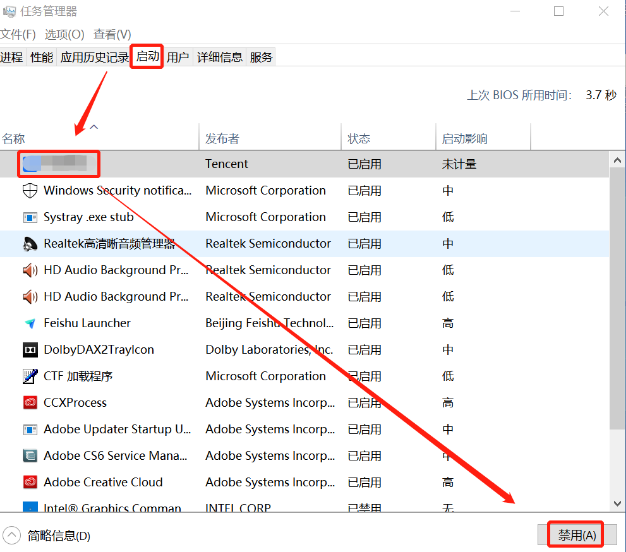Viewport: 626px width, 552px height.
Task: Click the Adobe CS6 Service Manager icon
Action: pos(30,455)
